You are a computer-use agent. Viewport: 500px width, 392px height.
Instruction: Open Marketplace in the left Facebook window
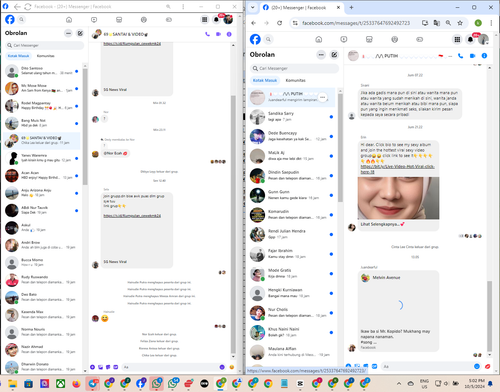coord(119,20)
